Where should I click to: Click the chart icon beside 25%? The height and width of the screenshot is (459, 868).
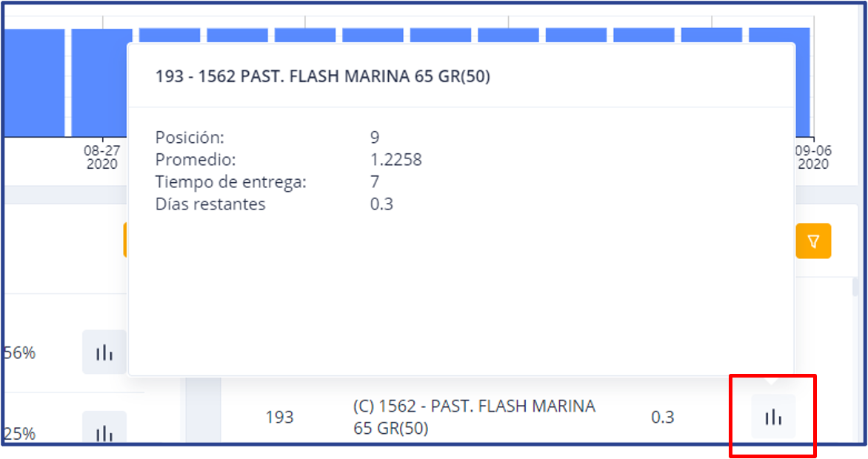click(x=104, y=432)
